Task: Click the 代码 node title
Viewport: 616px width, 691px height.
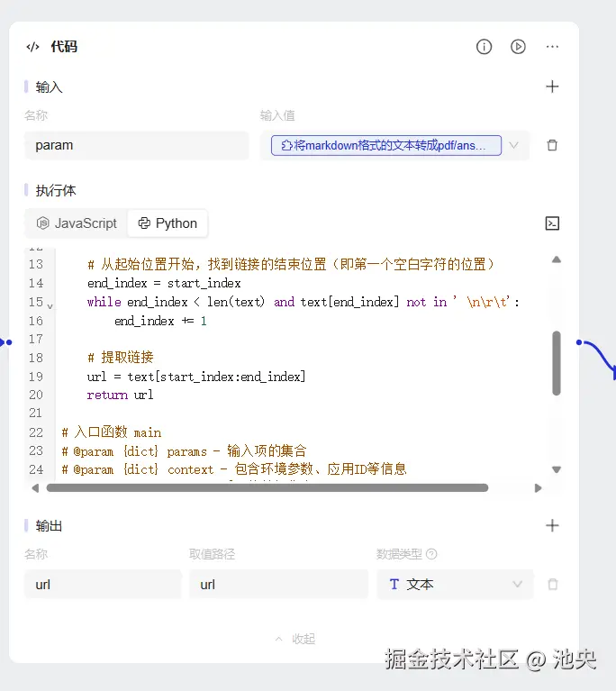Action: coord(64,46)
